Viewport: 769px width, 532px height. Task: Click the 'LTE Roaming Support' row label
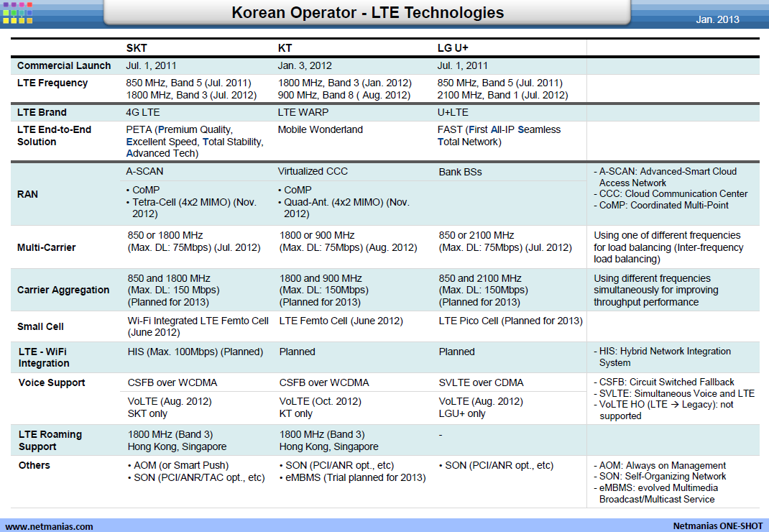pos(50,440)
